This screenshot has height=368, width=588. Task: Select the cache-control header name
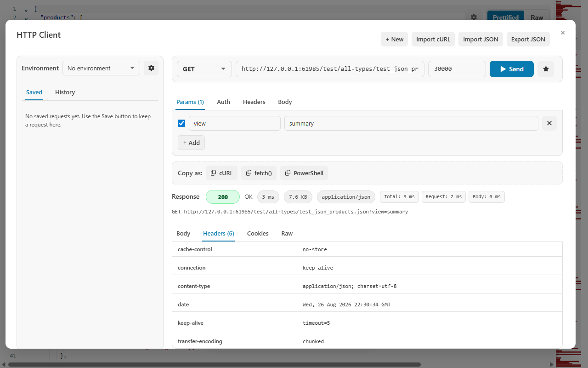point(195,249)
